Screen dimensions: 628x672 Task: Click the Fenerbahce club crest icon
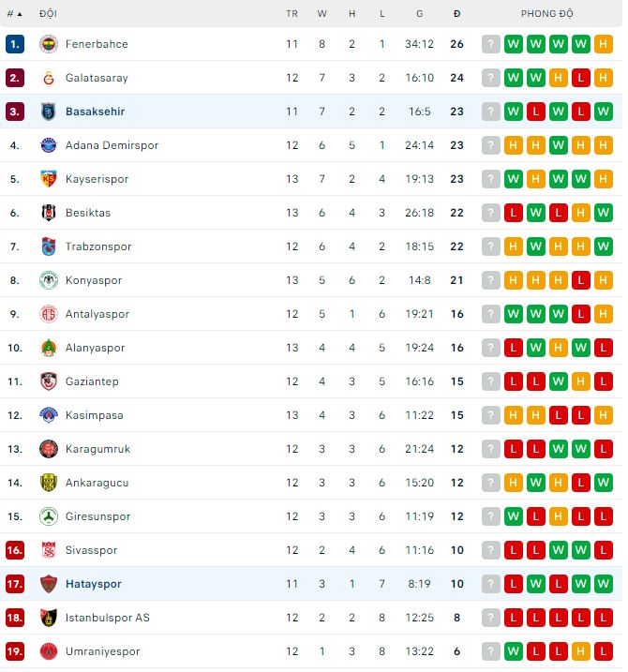[x=49, y=44]
